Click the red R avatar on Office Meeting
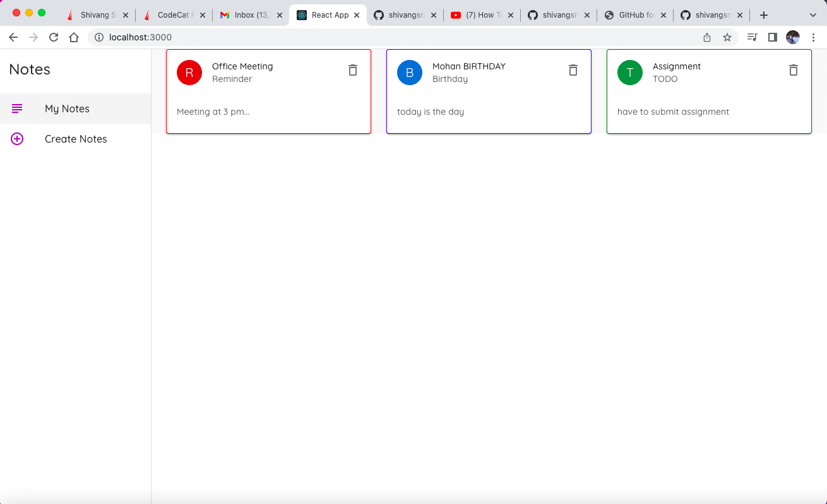827x504 pixels. pyautogui.click(x=189, y=73)
